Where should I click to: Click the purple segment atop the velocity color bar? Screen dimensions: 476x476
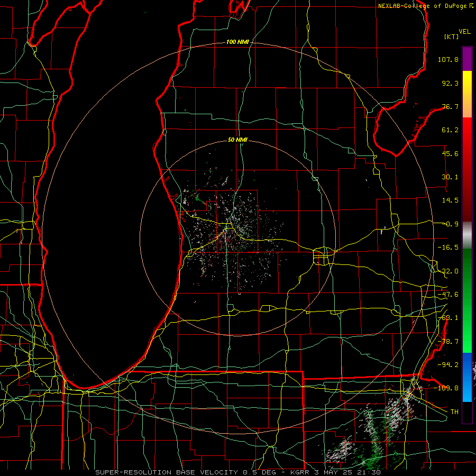click(467, 59)
